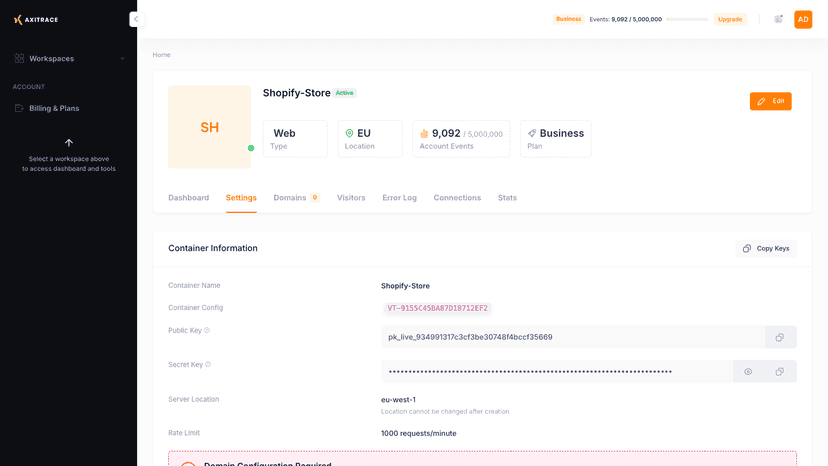
Task: Click the Shopify-Store page heading
Action: [x=297, y=93]
